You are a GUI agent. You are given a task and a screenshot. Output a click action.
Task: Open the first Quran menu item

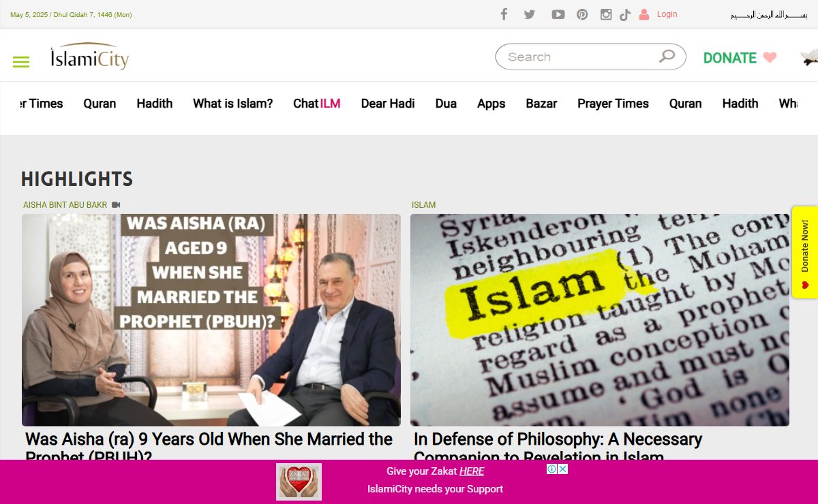click(100, 104)
